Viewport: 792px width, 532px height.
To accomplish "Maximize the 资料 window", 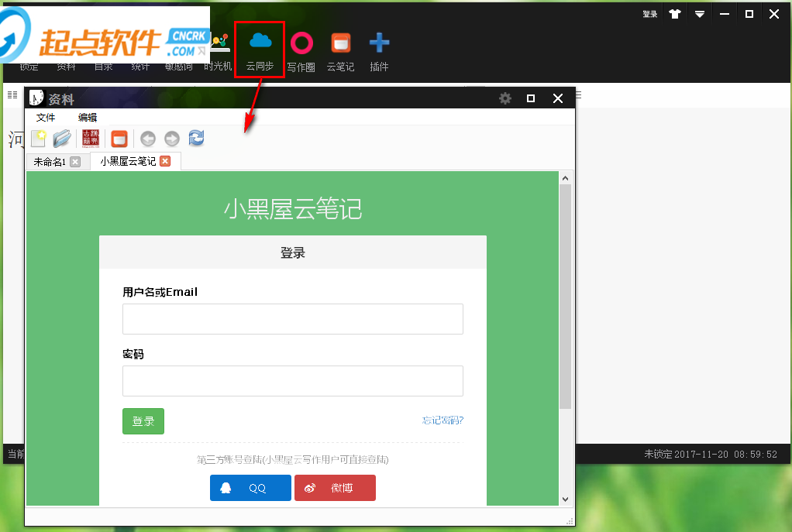I will tap(531, 98).
